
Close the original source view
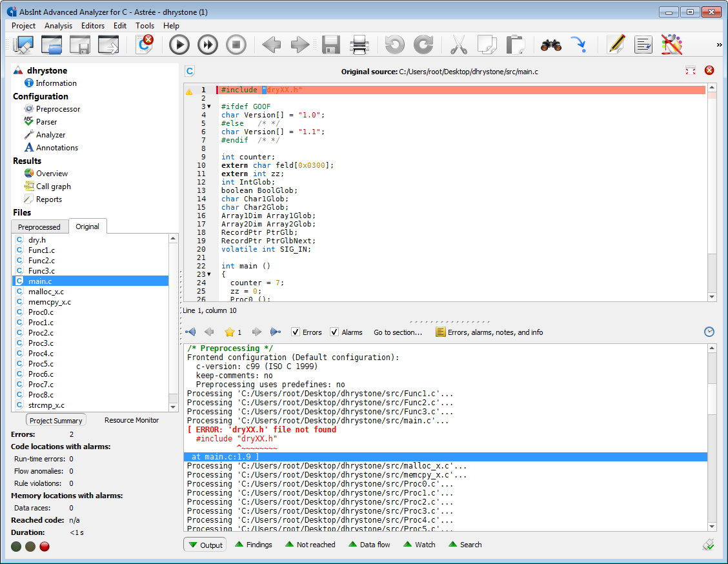[x=709, y=70]
